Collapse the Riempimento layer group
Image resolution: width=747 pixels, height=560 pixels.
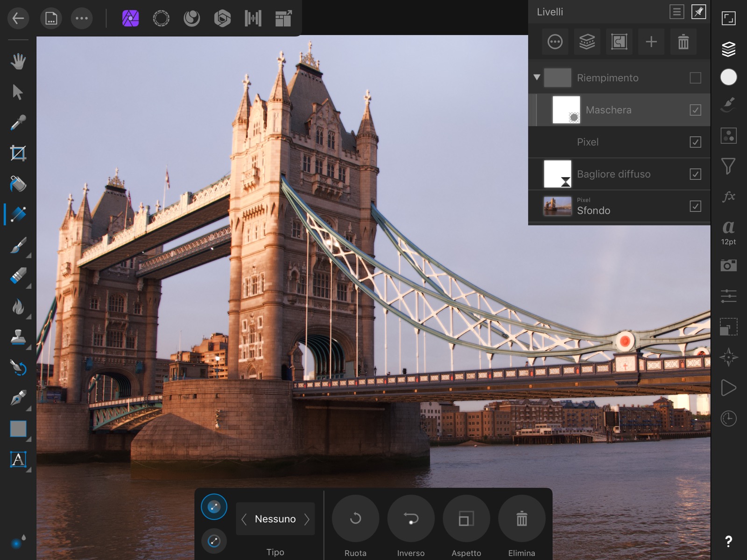tap(537, 77)
